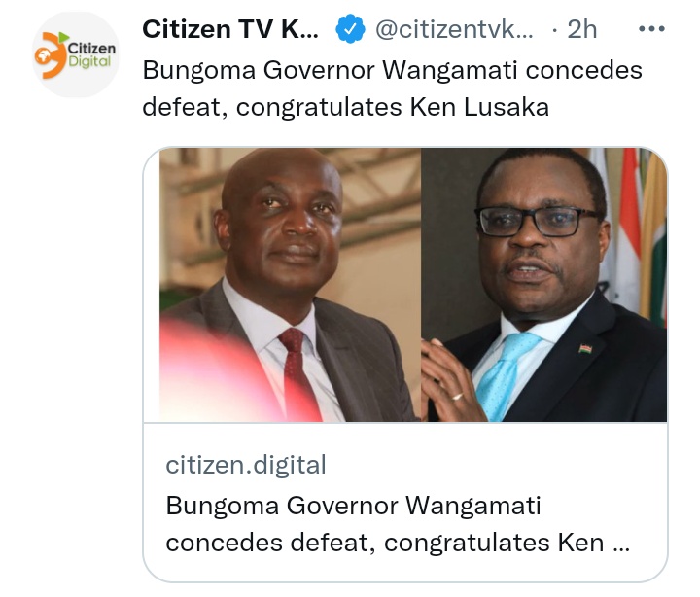The width and height of the screenshot is (700, 597).
Task: Click the @citizentvk... handle
Action: coord(454,29)
